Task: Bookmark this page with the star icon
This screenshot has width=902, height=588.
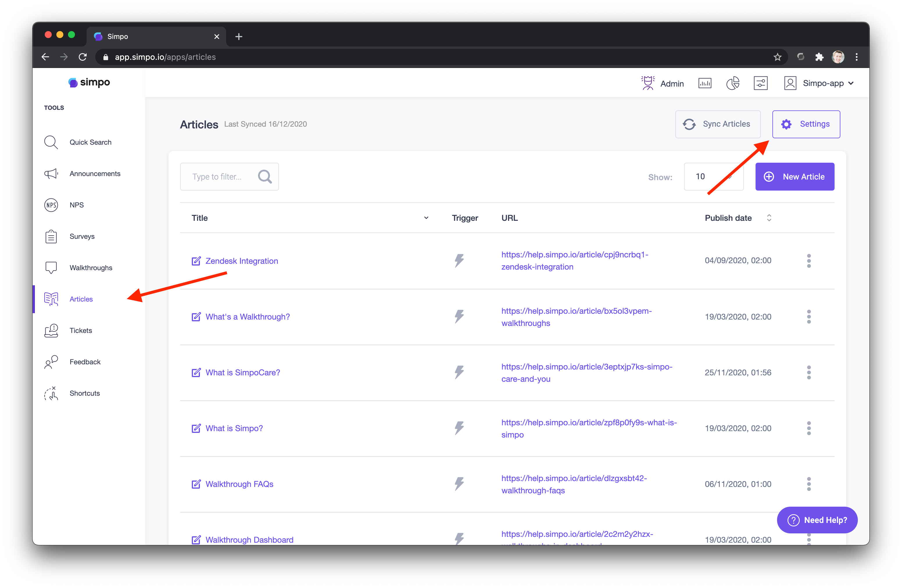Action: (x=777, y=57)
